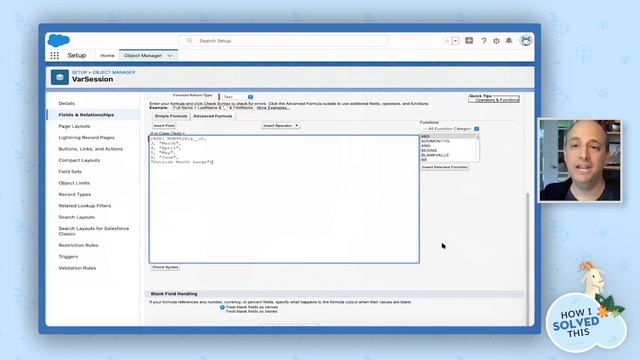This screenshot has width=640, height=360.
Task: Open Object Limits in the sidebar
Action: point(74,183)
